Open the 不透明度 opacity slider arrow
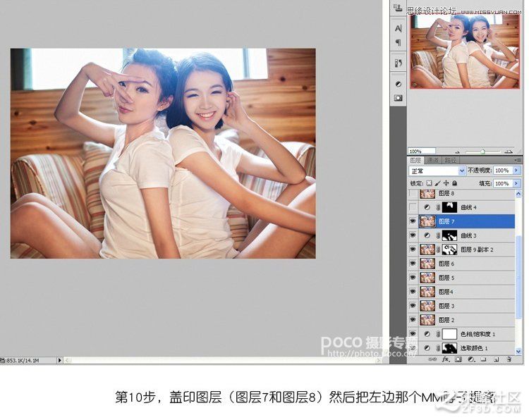 [x=516, y=171]
